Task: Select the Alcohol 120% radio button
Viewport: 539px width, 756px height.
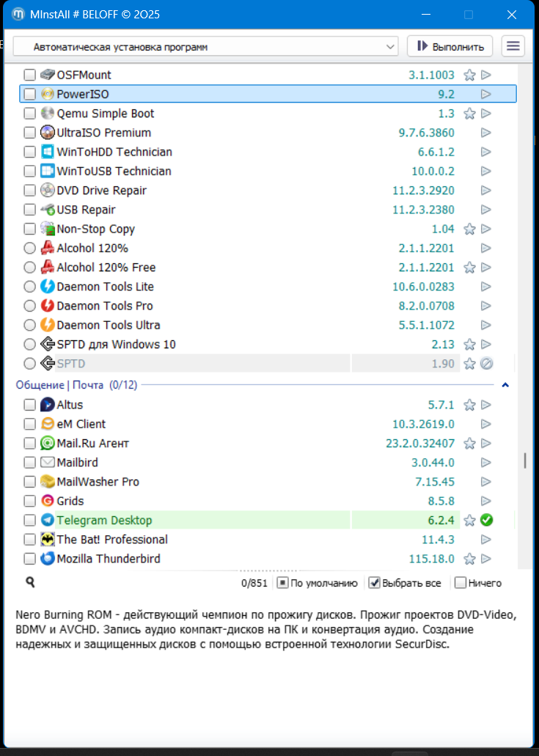Action: click(29, 248)
